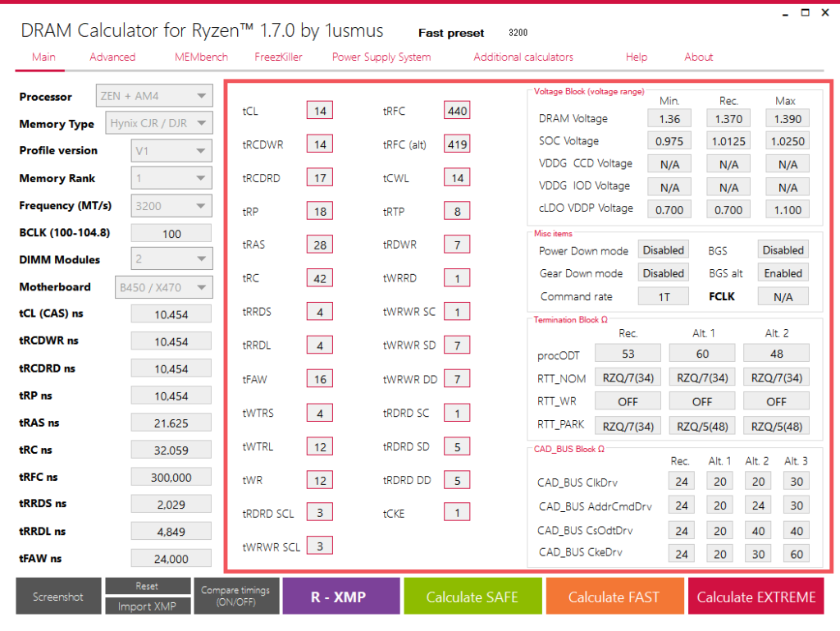Click the cLDO VDDP Voltage Max value 1.100
This screenshot has height=631, width=840.
(x=787, y=209)
